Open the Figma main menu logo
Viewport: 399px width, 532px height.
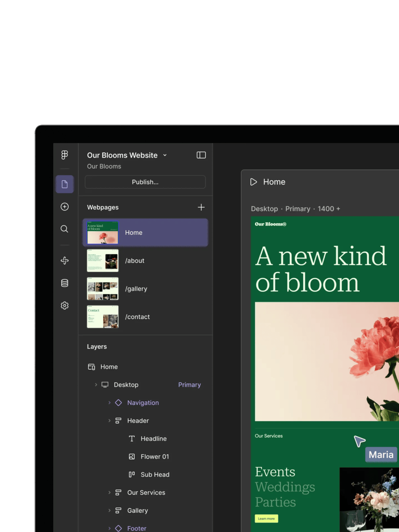pos(64,155)
